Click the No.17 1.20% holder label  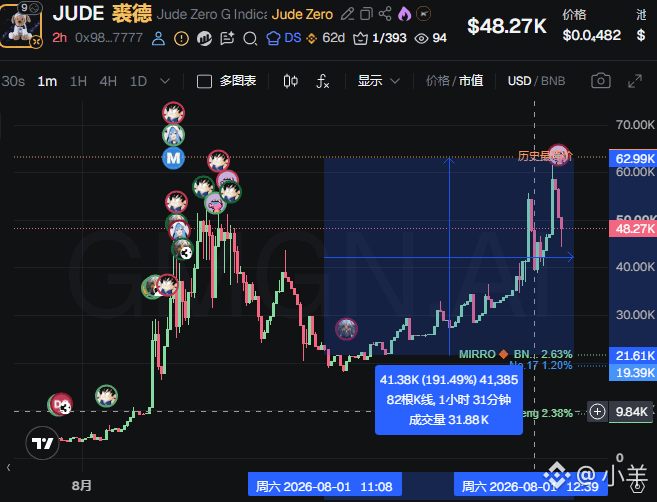pos(541,365)
